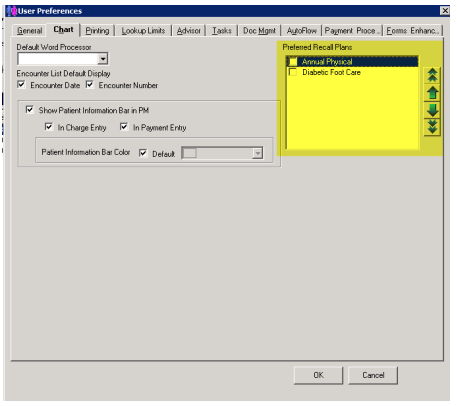
Task: Click the Encounter List Default Display label
Action: 63,73
